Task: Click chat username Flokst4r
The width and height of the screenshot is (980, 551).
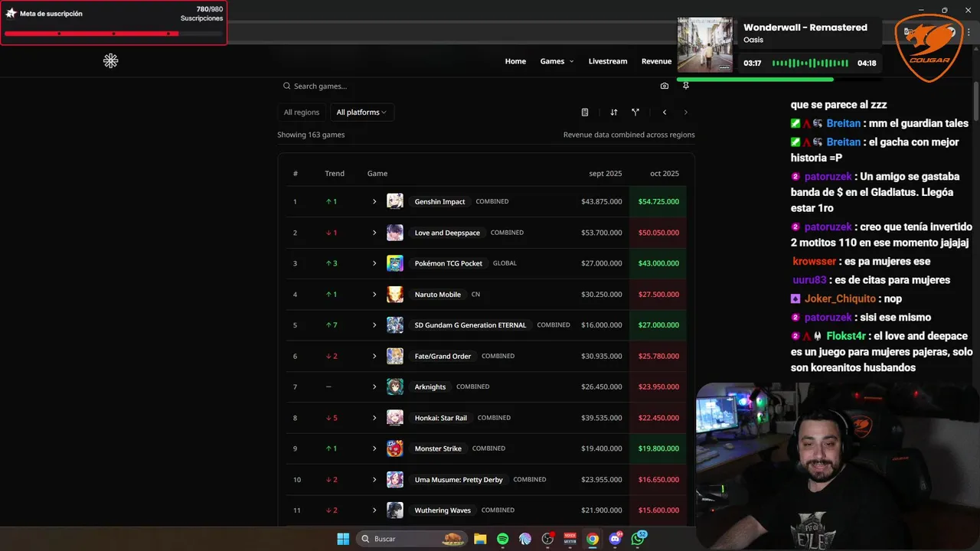Action: pos(846,336)
